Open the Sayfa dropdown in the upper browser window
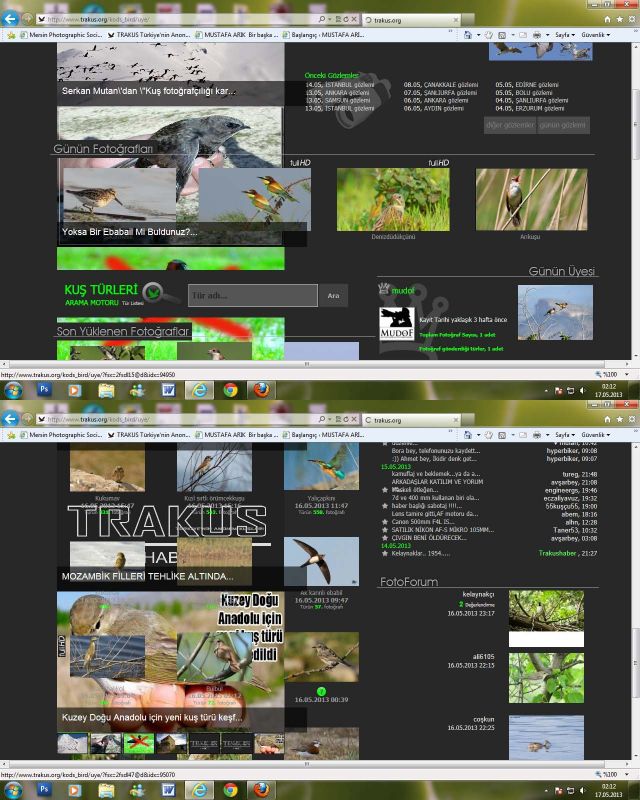640x800 pixels. click(x=565, y=34)
